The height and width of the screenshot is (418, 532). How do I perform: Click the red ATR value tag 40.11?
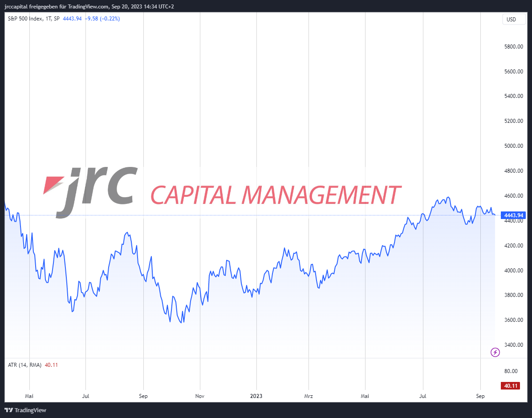coord(511,386)
